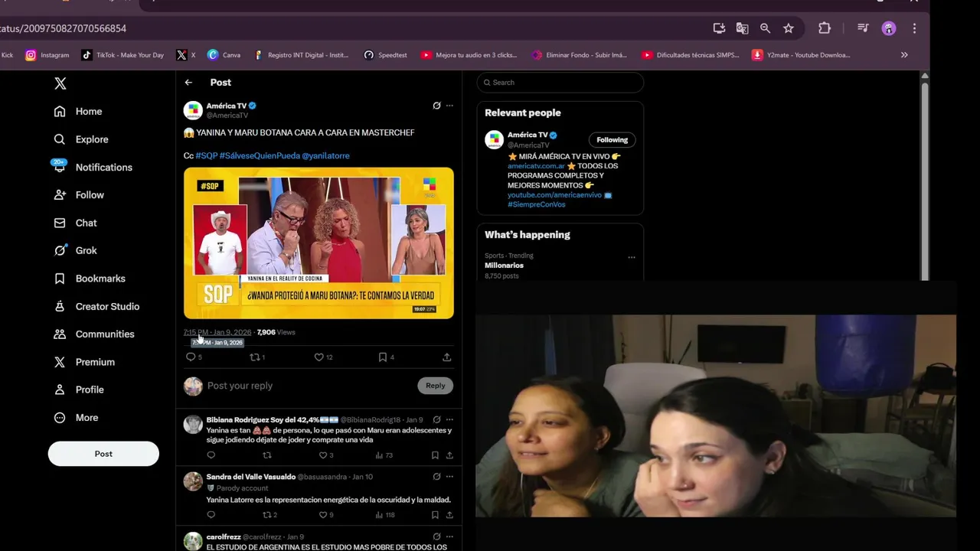
Task: Open Chrome three-dot menu
Action: [x=914, y=28]
